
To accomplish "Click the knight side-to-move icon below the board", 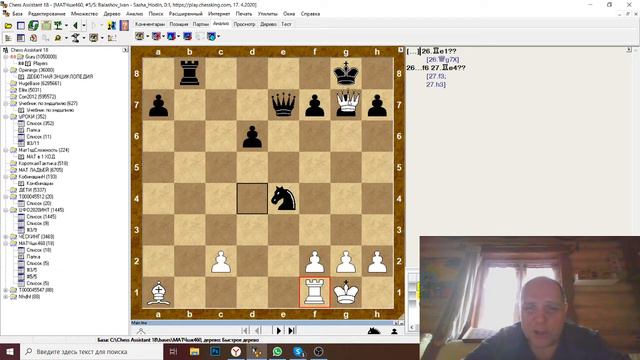I will click(374, 331).
